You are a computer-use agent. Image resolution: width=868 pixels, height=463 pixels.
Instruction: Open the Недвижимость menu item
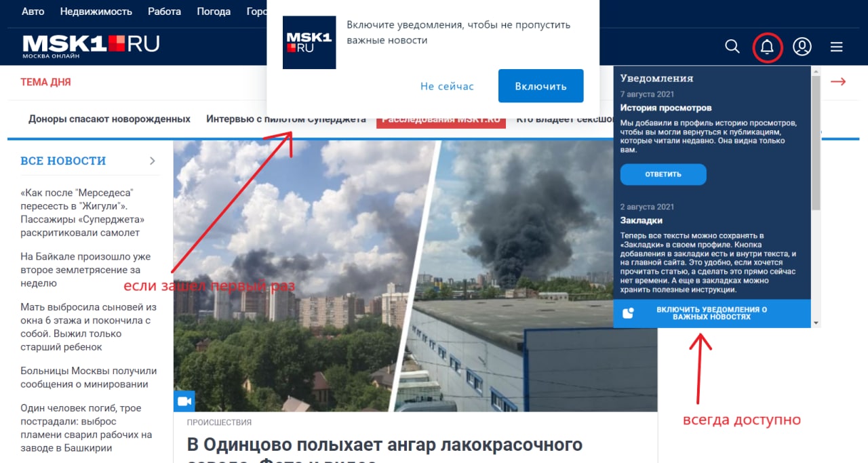tap(96, 12)
